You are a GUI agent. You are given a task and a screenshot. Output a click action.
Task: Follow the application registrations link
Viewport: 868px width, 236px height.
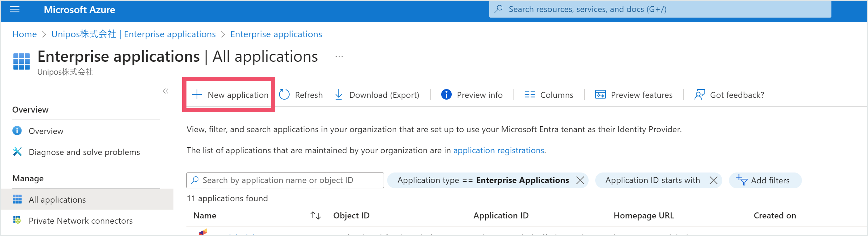[498, 150]
